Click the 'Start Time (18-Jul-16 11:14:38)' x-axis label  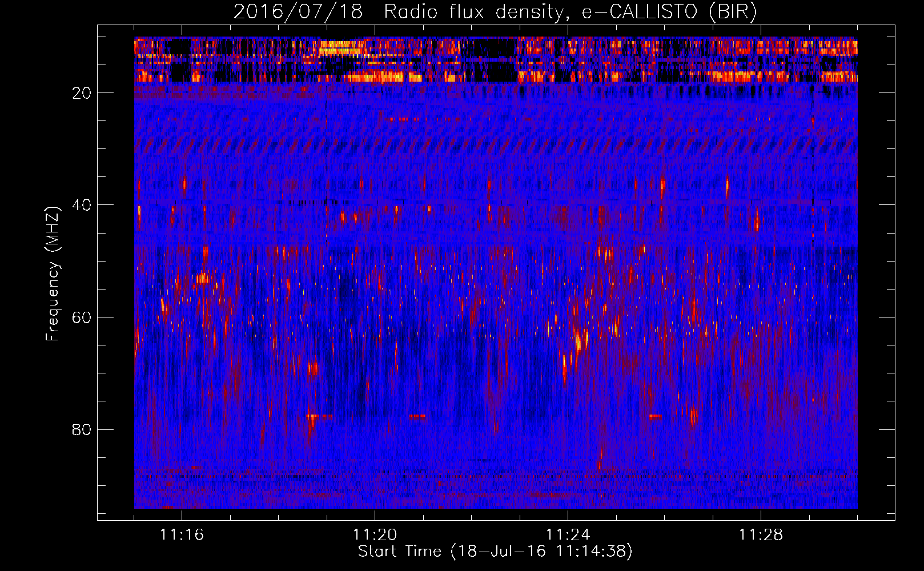click(x=495, y=552)
